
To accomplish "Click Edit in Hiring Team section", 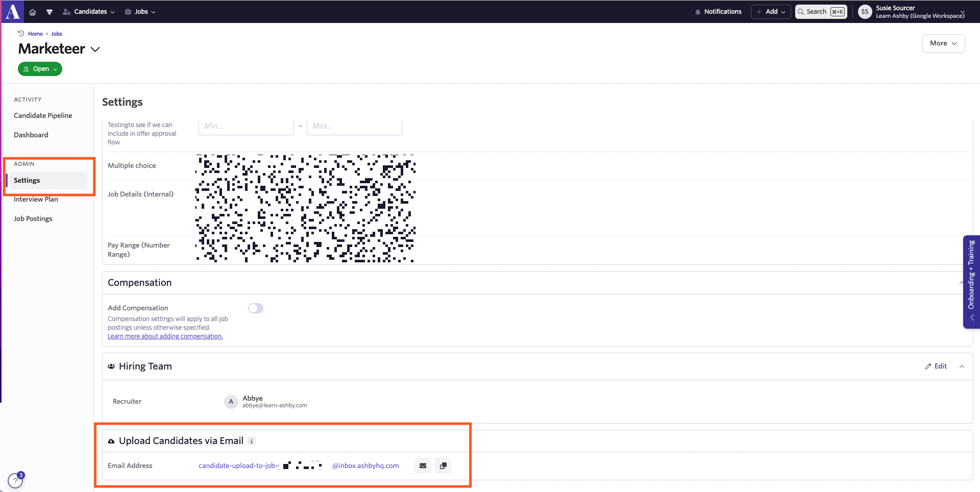I will click(x=936, y=366).
